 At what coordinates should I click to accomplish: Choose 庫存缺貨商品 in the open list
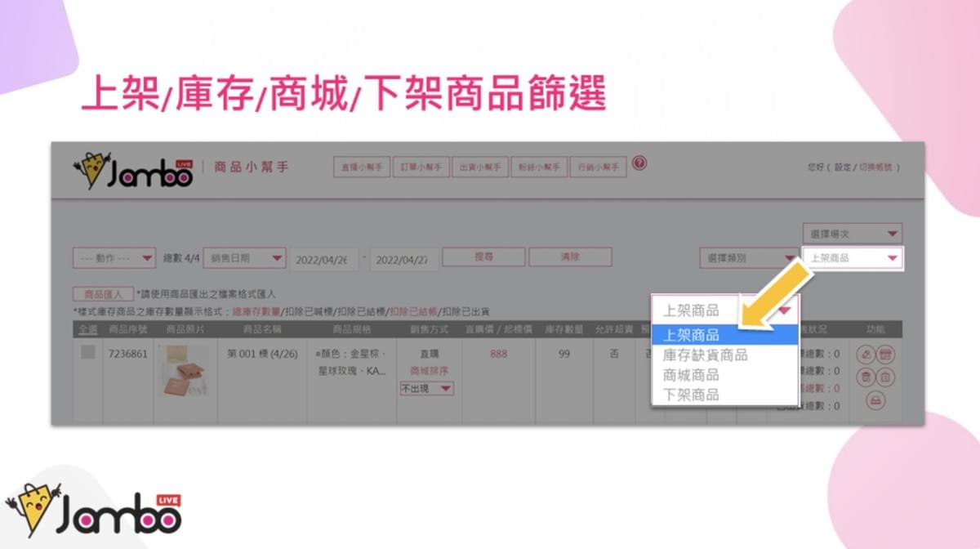(x=724, y=355)
